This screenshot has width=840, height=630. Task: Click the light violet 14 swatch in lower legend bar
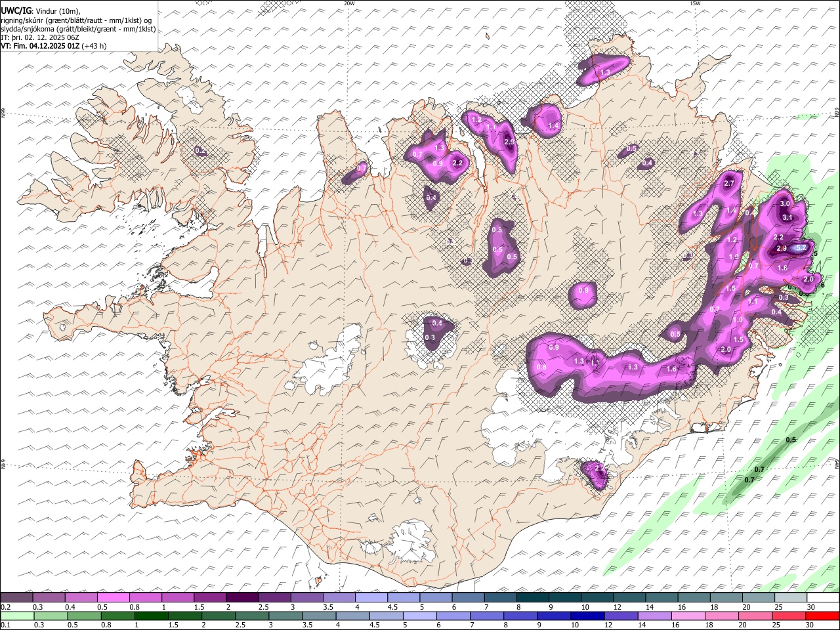point(654,616)
